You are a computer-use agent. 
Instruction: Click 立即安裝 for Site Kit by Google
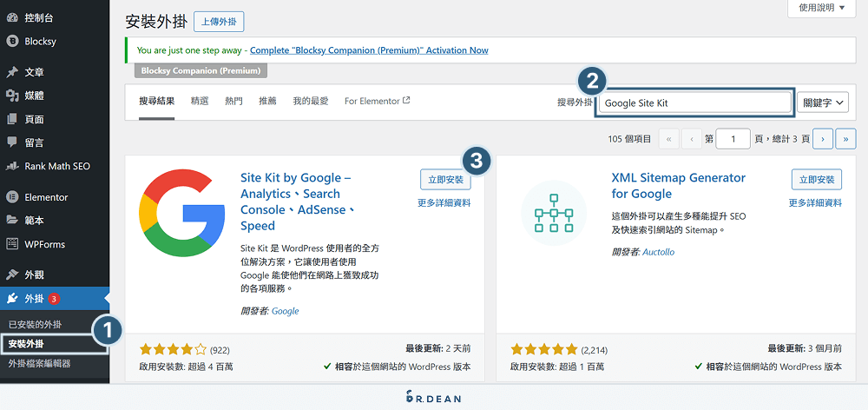pos(445,180)
